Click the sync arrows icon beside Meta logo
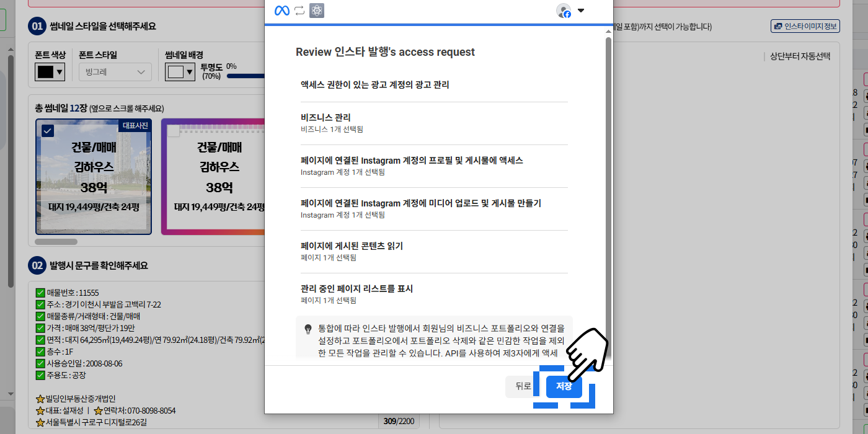The width and height of the screenshot is (868, 434). coord(299,11)
